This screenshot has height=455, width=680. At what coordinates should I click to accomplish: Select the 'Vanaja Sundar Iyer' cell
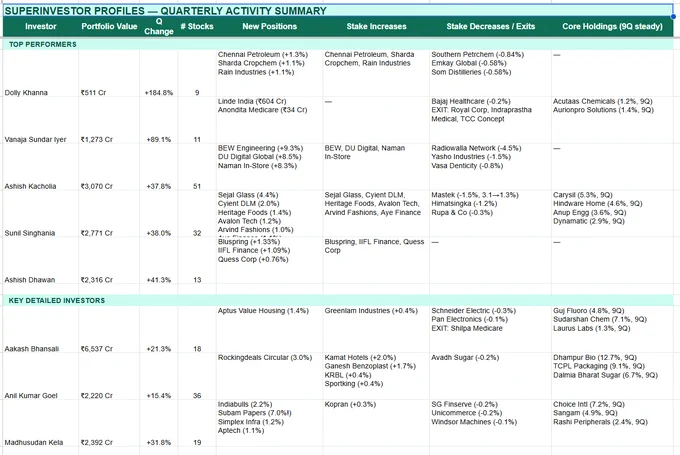41,120
